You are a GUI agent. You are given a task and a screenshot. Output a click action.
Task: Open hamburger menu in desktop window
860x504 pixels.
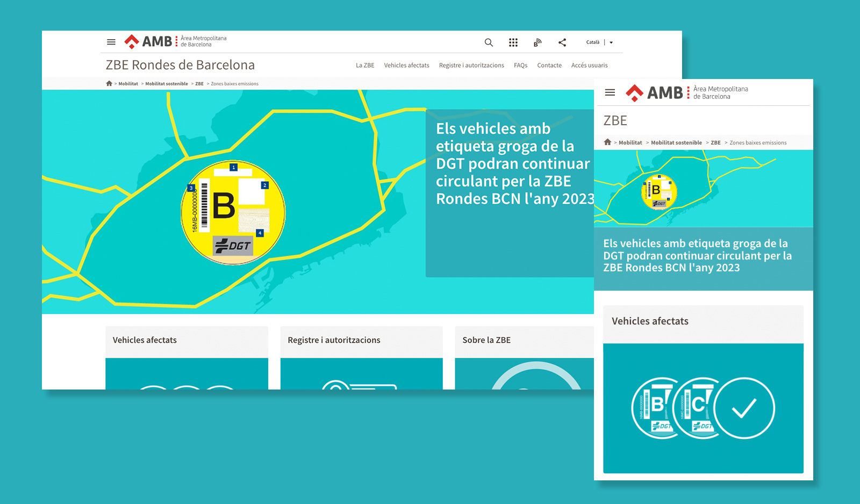point(111,42)
